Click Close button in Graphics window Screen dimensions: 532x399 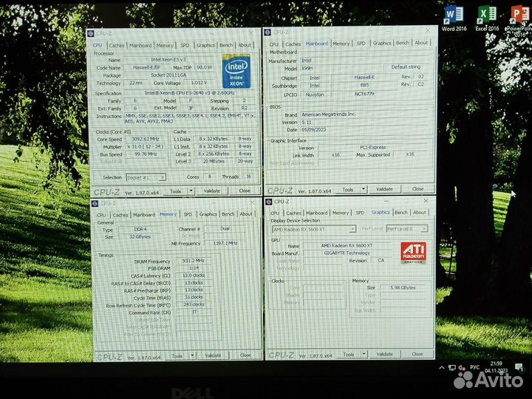[x=417, y=354]
